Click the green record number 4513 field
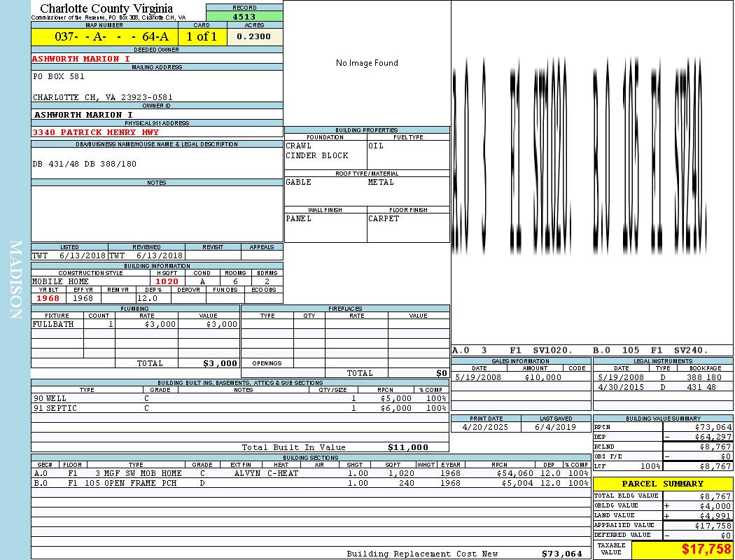Viewport: 735px width, 560px height. tap(244, 17)
